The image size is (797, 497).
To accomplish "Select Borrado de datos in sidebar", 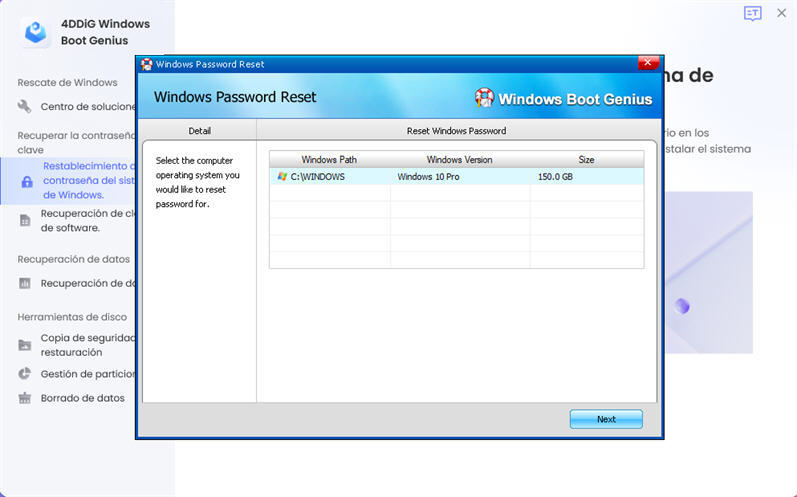I will (x=82, y=398).
